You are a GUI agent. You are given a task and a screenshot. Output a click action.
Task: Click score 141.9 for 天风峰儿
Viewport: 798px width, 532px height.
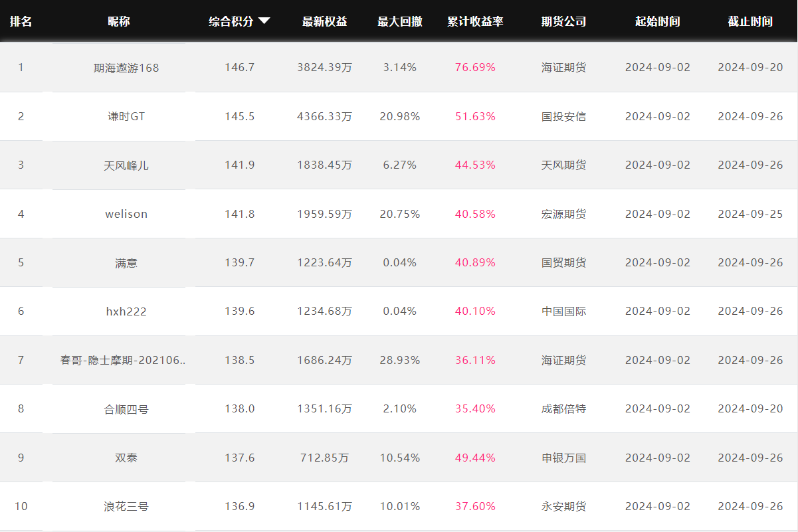(x=239, y=165)
